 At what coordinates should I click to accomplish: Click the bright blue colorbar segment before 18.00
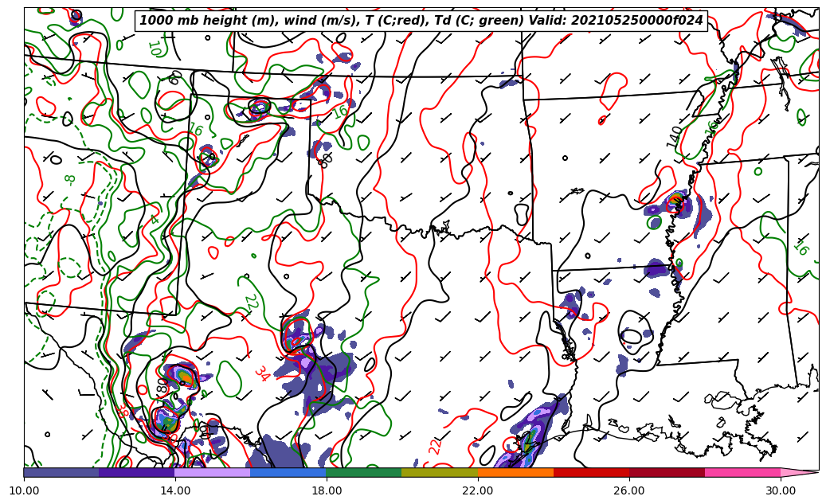pyautogui.click(x=288, y=472)
